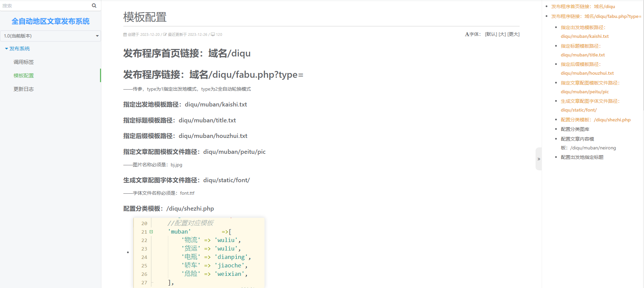Screen dimensions: 644x288
Task: Open the 调用标签 page in sidebar
Action: (24, 62)
